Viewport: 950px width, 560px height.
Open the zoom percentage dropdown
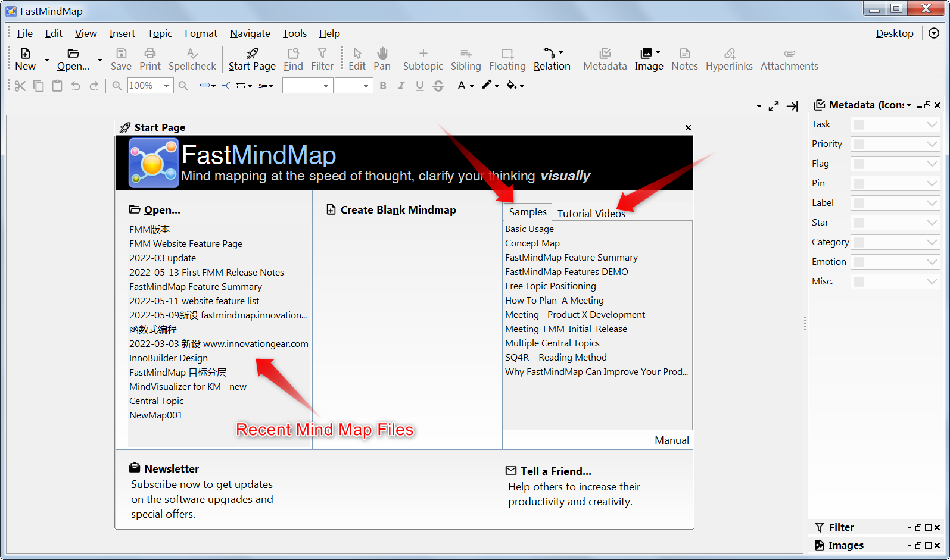point(167,86)
